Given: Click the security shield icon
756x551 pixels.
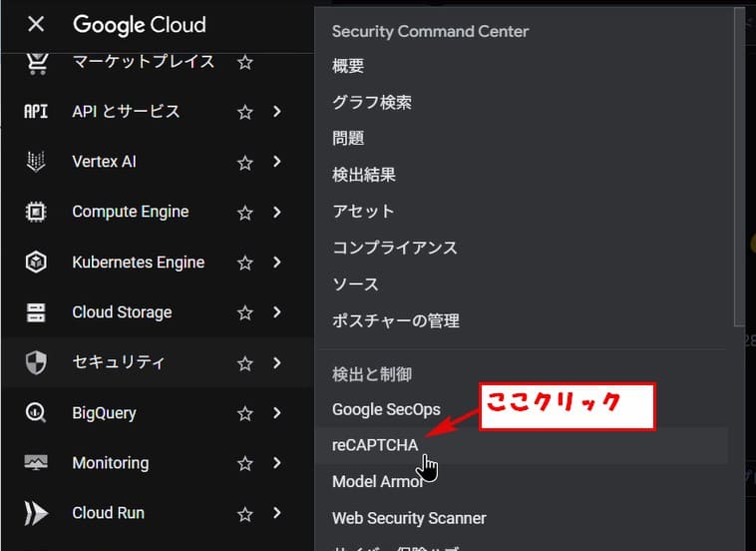Looking at the screenshot, I should [x=36, y=362].
